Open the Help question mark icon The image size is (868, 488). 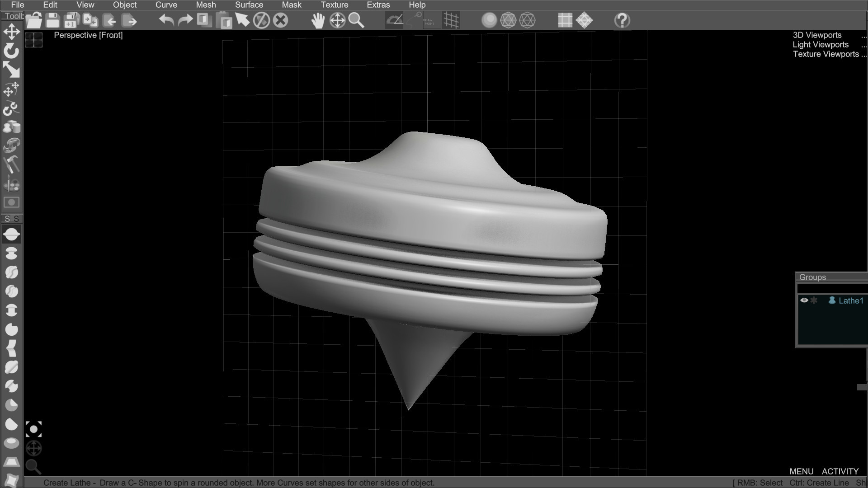point(622,20)
